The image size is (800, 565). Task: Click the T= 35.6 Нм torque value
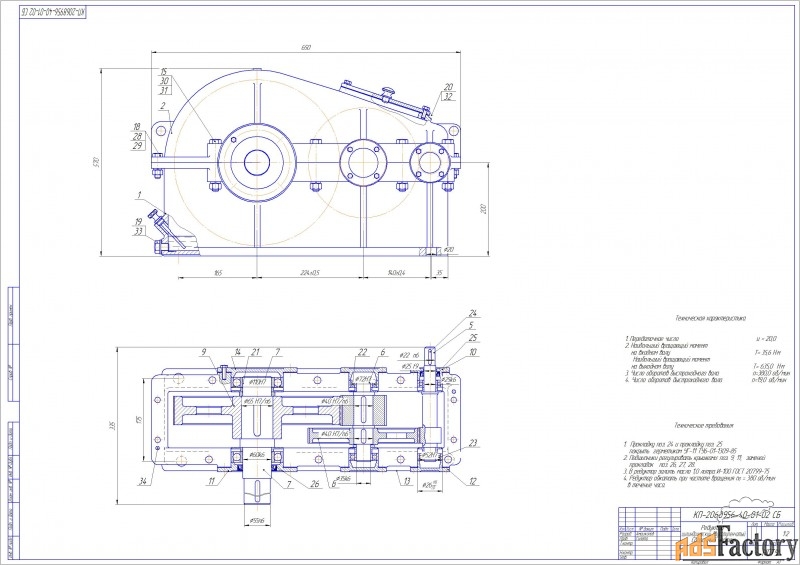(768, 352)
